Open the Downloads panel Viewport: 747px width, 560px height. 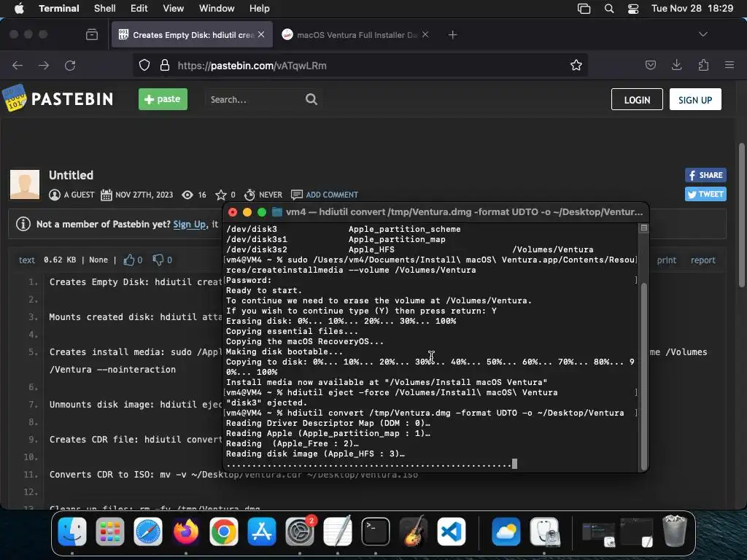pyautogui.click(x=676, y=65)
